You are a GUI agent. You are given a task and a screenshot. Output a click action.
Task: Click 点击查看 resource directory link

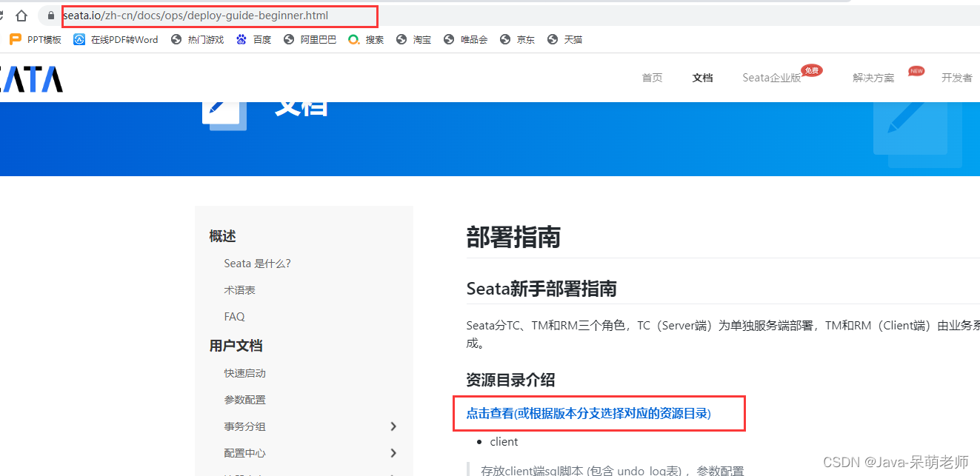tap(588, 414)
